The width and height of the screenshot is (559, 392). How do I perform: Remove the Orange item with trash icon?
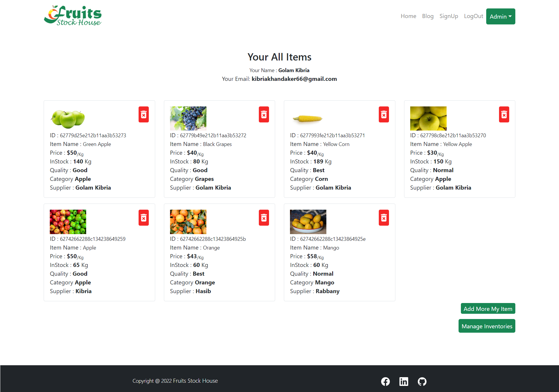pos(264,218)
